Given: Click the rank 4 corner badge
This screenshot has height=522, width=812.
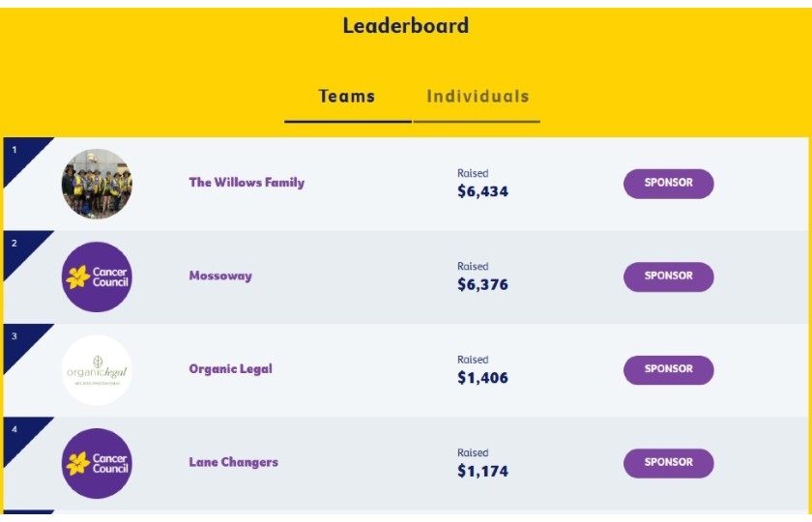Looking at the screenshot, I should (19, 435).
